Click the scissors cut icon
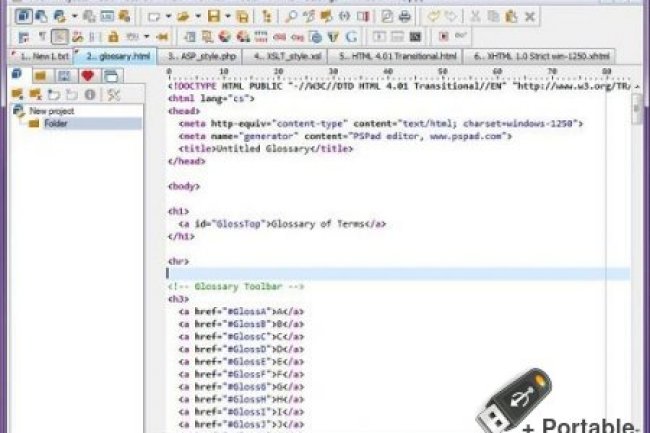650x433 pixels. pos(475,17)
